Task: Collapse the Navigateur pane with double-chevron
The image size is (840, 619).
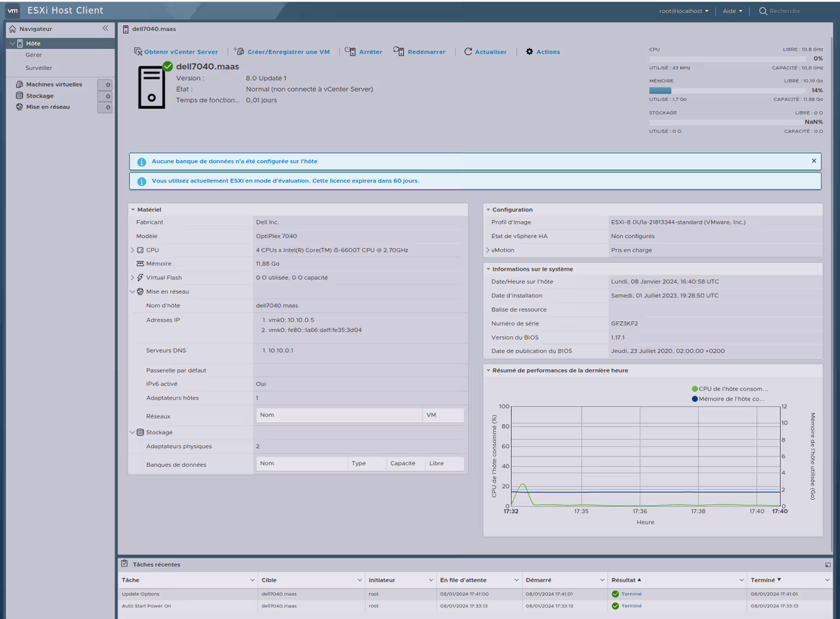Action: click(x=105, y=29)
